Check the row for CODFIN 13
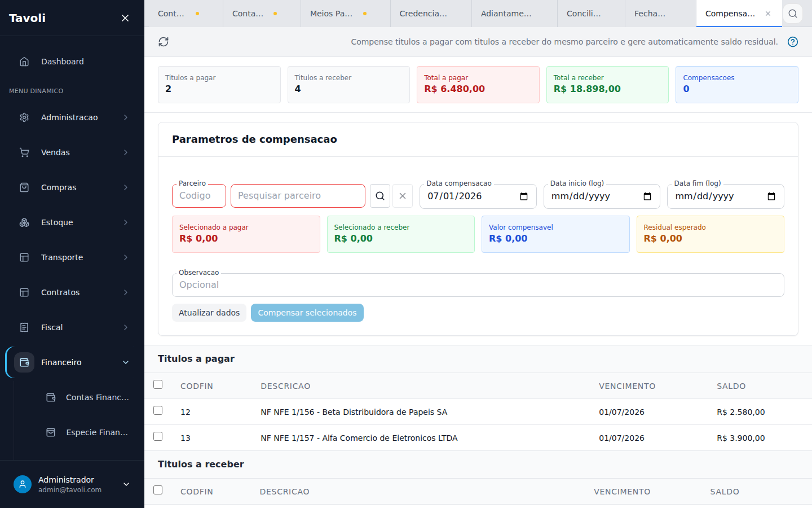 pos(158,436)
